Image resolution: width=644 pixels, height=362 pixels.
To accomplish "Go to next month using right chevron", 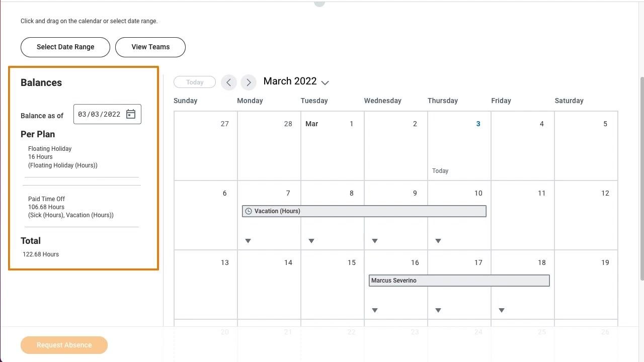I will pyautogui.click(x=249, y=82).
